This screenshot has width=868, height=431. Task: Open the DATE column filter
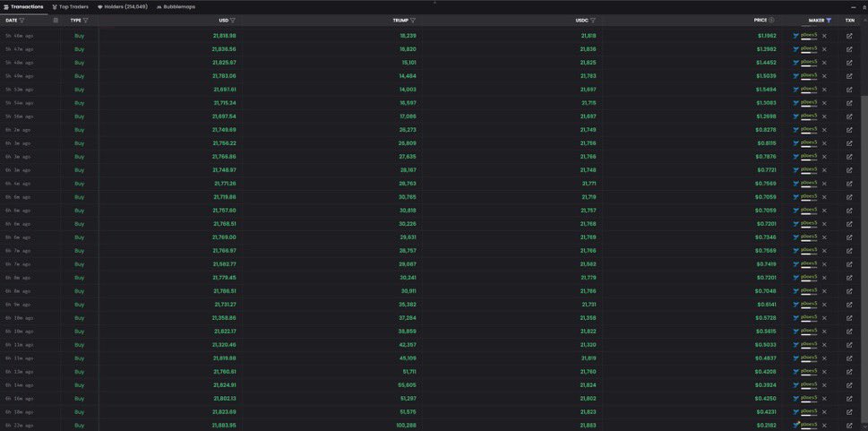click(x=21, y=21)
